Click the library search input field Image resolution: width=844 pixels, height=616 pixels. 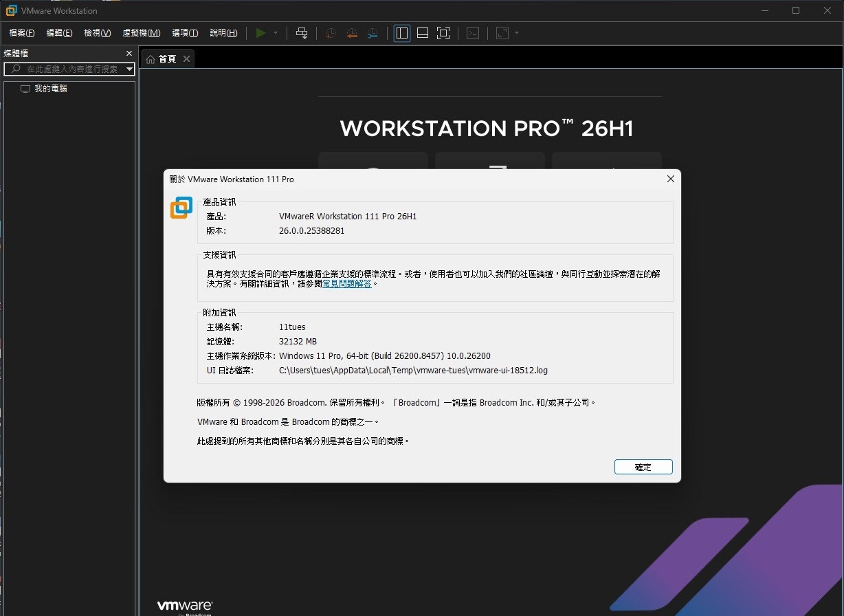69,69
